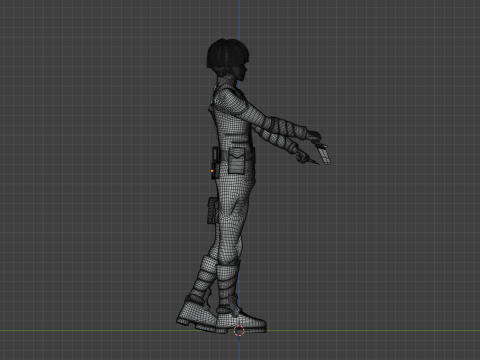The image size is (480, 360).
Task: Click the orange origin dot near the belt
Action: point(212,171)
